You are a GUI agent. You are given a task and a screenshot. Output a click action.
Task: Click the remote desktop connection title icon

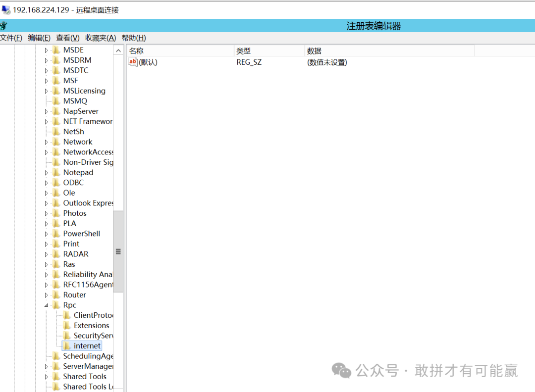[6, 10]
